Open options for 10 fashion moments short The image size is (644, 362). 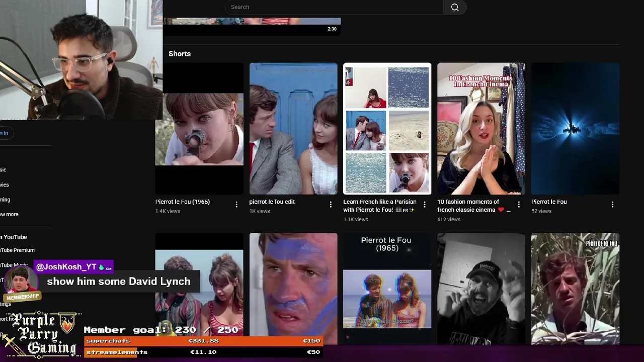point(519,204)
